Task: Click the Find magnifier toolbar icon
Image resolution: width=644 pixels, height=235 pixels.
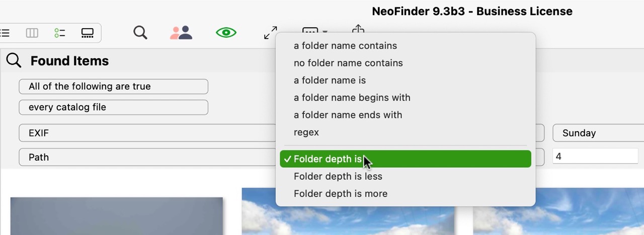Action: click(140, 33)
